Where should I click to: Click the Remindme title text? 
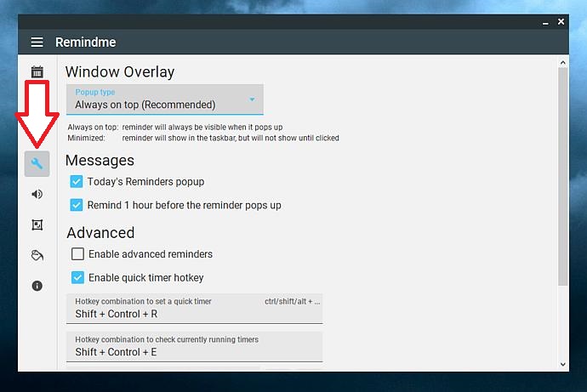(x=86, y=43)
